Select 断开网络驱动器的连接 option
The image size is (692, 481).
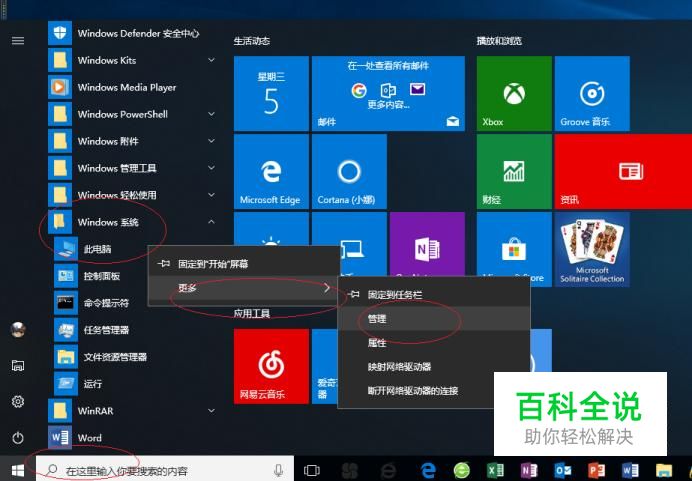[x=416, y=391]
